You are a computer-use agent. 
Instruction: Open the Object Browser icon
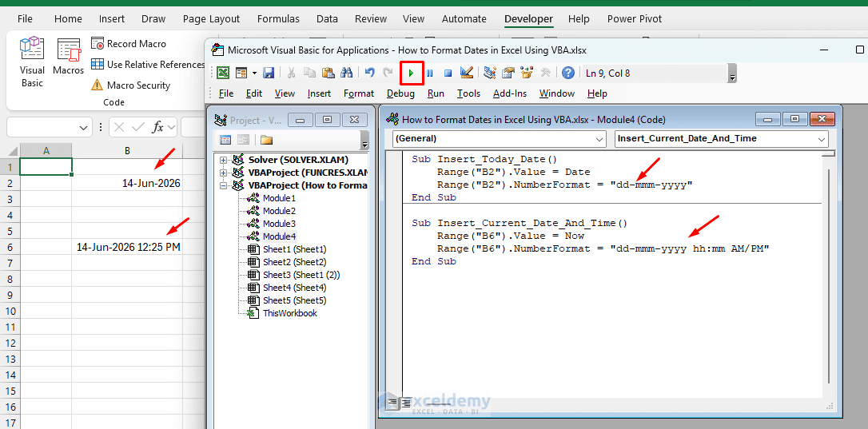(527, 73)
